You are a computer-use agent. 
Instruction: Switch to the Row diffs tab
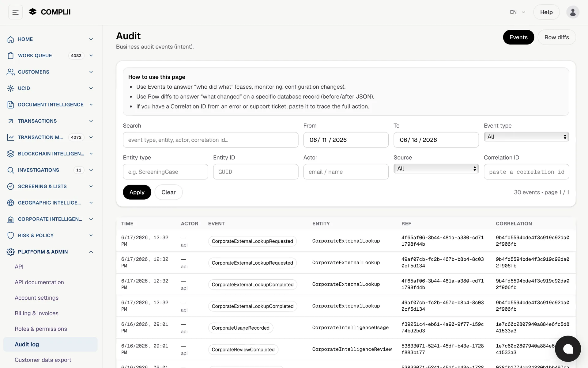coord(556,37)
